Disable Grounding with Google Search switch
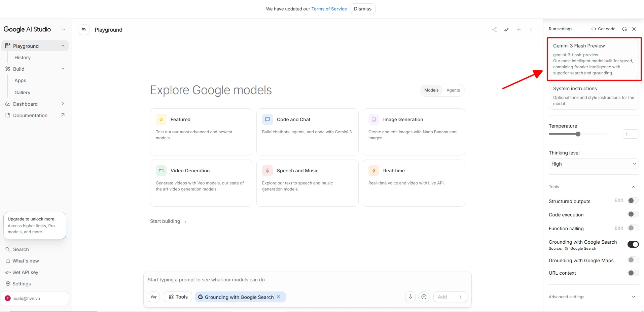 [x=633, y=244]
